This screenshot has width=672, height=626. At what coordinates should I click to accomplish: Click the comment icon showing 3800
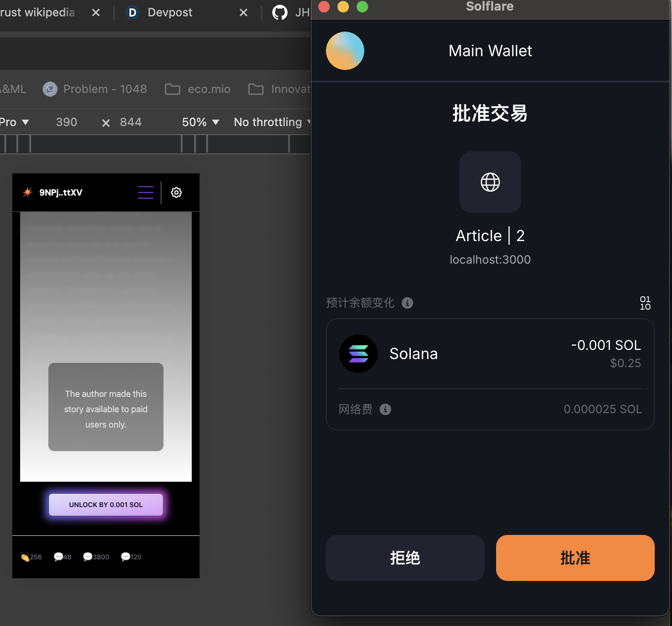(x=88, y=556)
